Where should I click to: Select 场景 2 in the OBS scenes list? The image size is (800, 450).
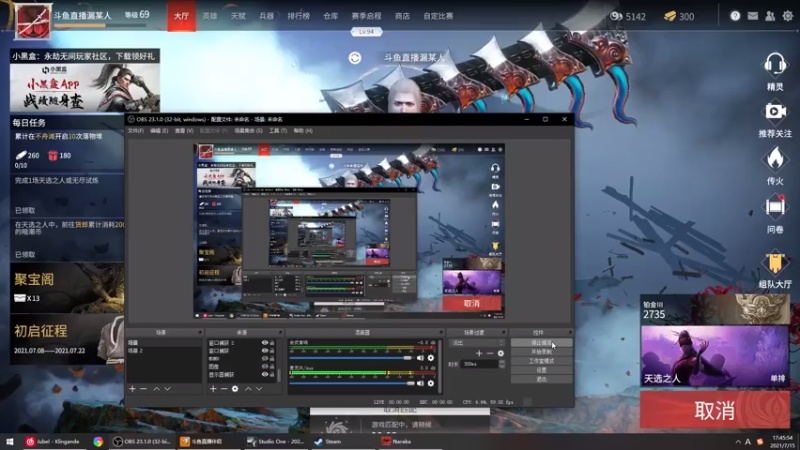(x=163, y=351)
